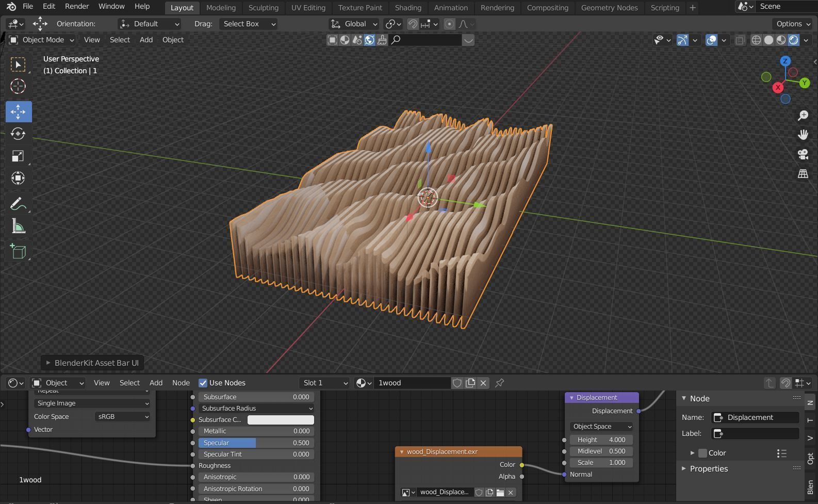Select the Add Cube tool

tap(18, 251)
